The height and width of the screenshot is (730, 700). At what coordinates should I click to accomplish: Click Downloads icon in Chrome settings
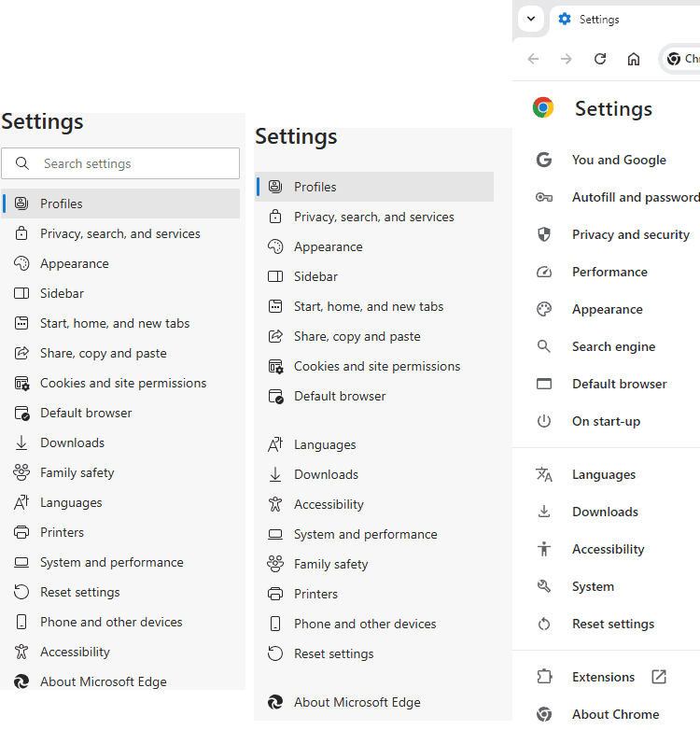coord(543,512)
